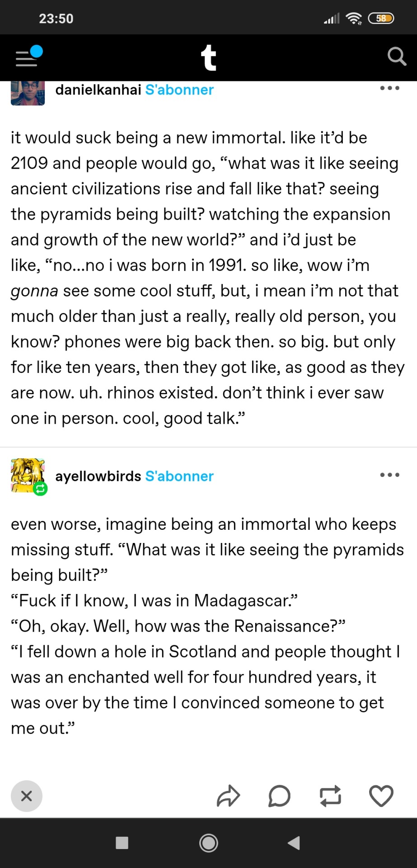Tap ayellowbirds' avatar thumbnail
This screenshot has height=868, width=417.
pos(28,476)
